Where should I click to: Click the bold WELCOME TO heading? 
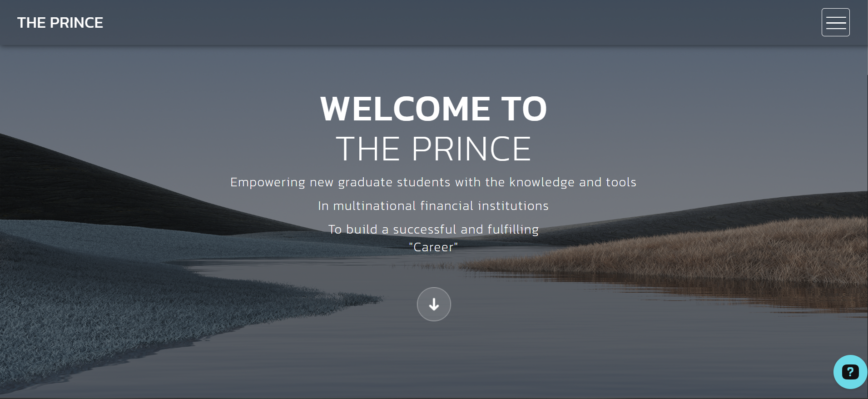click(434, 109)
